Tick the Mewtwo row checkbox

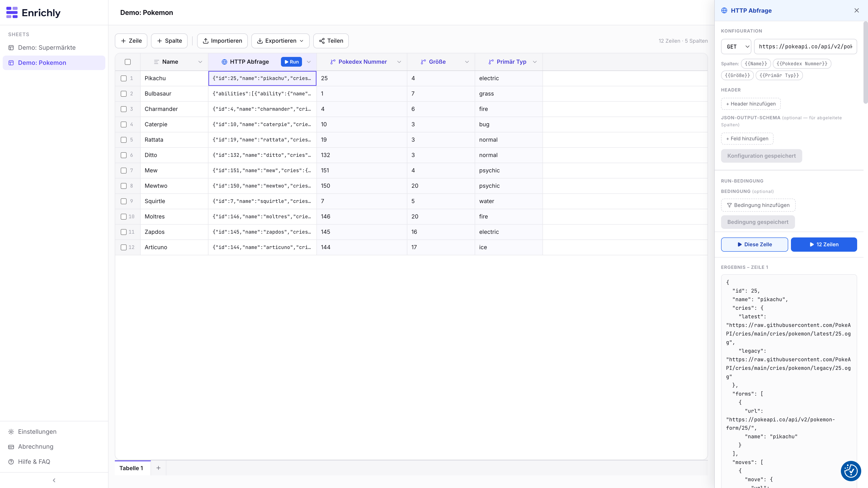(124, 186)
